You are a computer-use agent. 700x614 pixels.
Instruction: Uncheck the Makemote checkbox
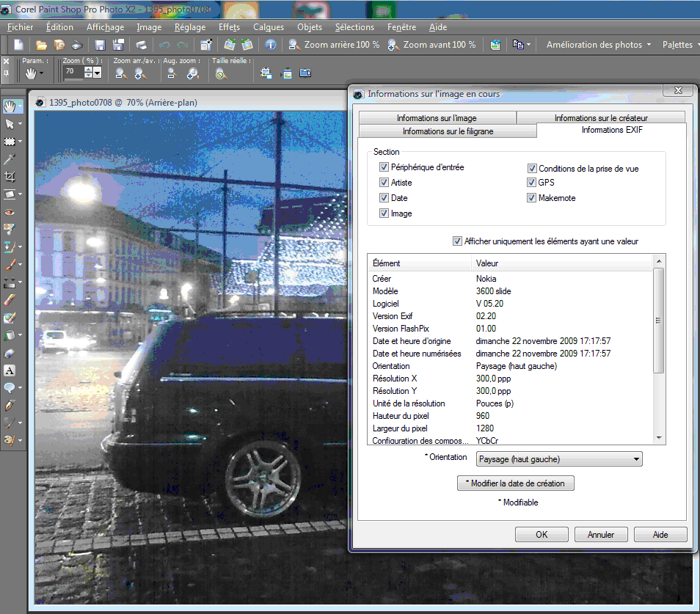pyautogui.click(x=531, y=197)
